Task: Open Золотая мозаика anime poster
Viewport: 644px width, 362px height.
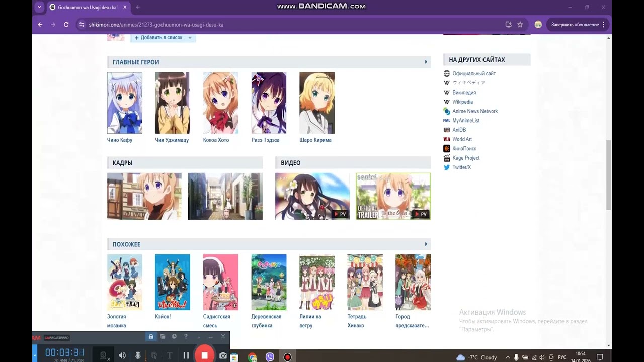Action: pos(125,282)
